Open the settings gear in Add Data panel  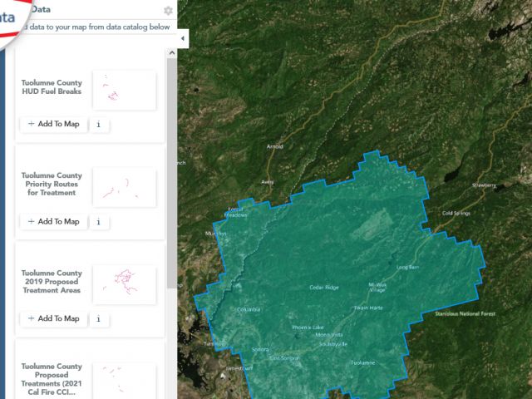168,11
